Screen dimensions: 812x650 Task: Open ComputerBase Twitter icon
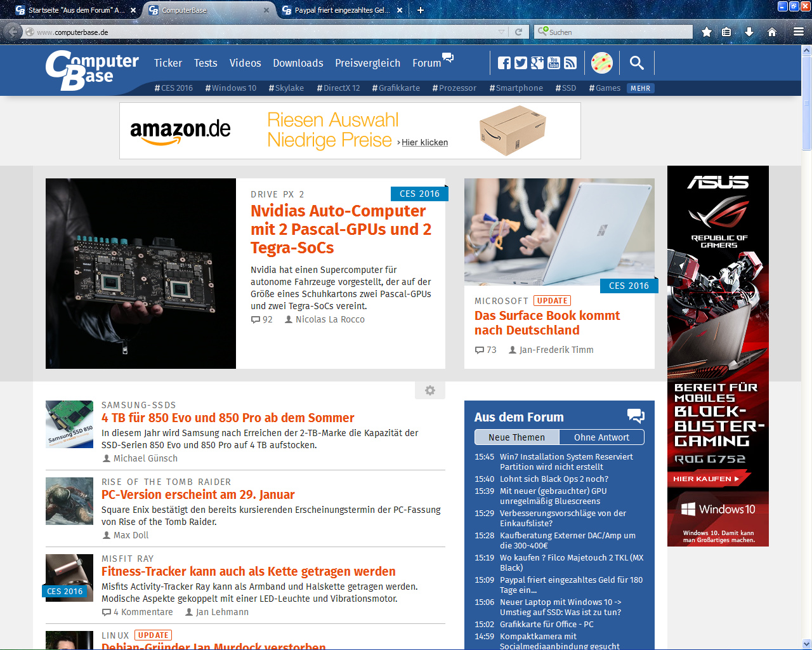pos(521,63)
